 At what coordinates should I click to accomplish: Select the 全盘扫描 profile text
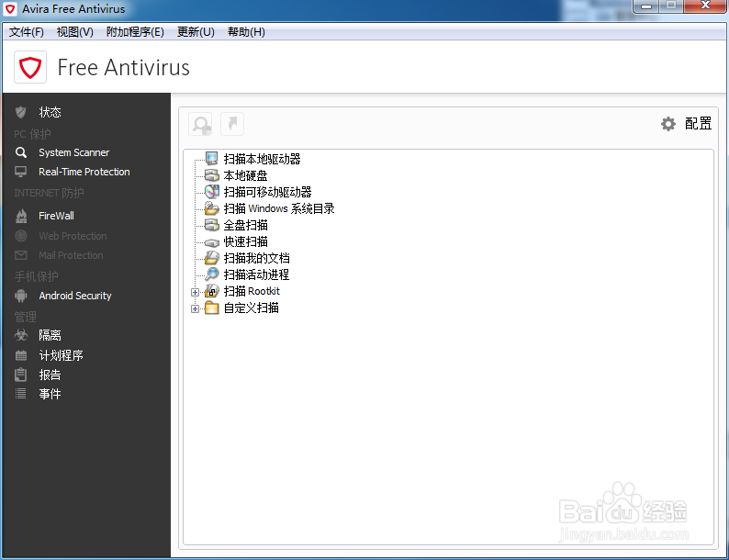[x=245, y=226]
